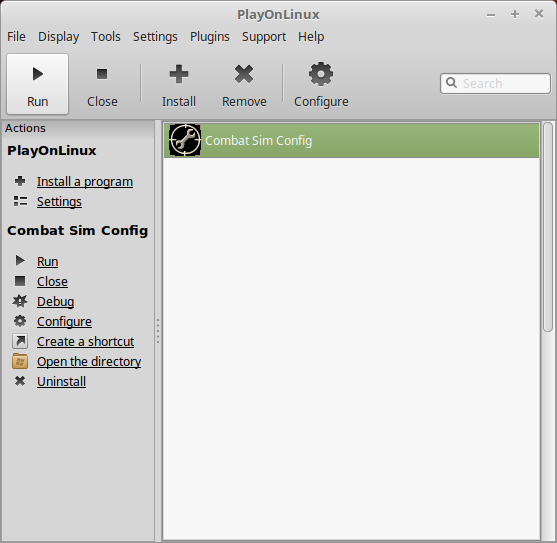Choose Open the directory link
Viewport: 557px width, 543px height.
[x=89, y=362]
